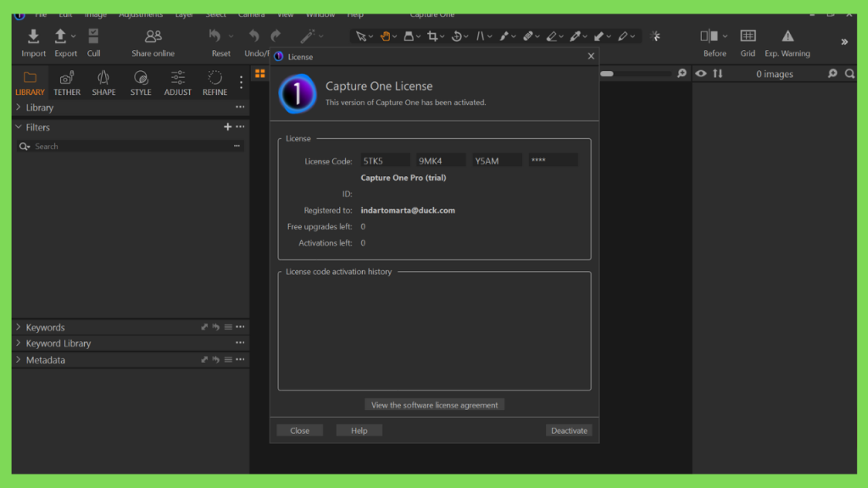Screen dimensions: 868x488
Task: Open the tool tabs vertical dots menu
Action: [241, 82]
